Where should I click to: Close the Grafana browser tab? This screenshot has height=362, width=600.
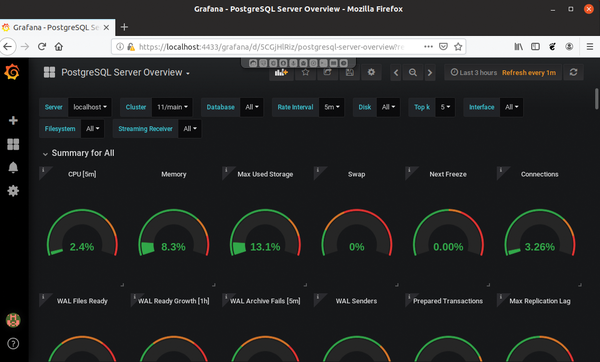pos(106,28)
